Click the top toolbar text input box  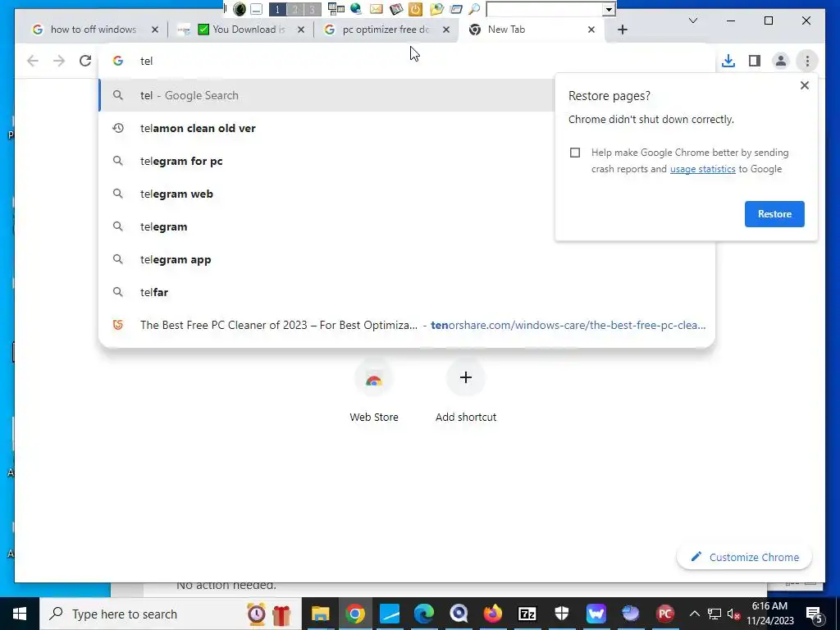point(545,9)
